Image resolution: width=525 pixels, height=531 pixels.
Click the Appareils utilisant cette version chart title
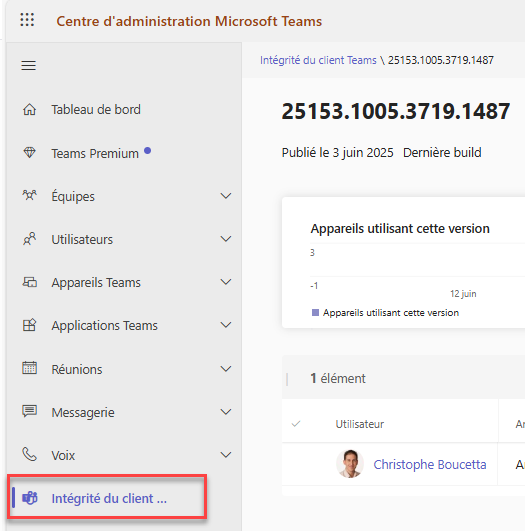coord(400,229)
